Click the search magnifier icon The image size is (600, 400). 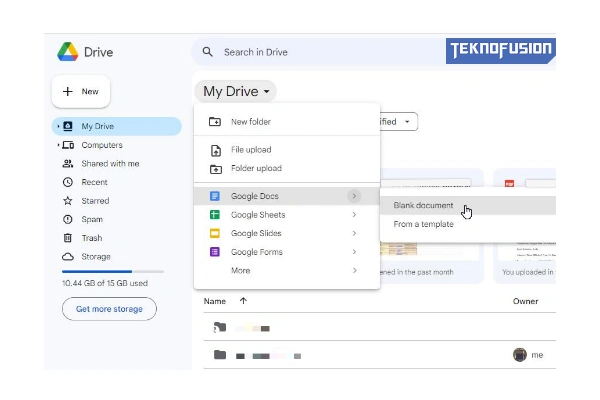(x=208, y=52)
